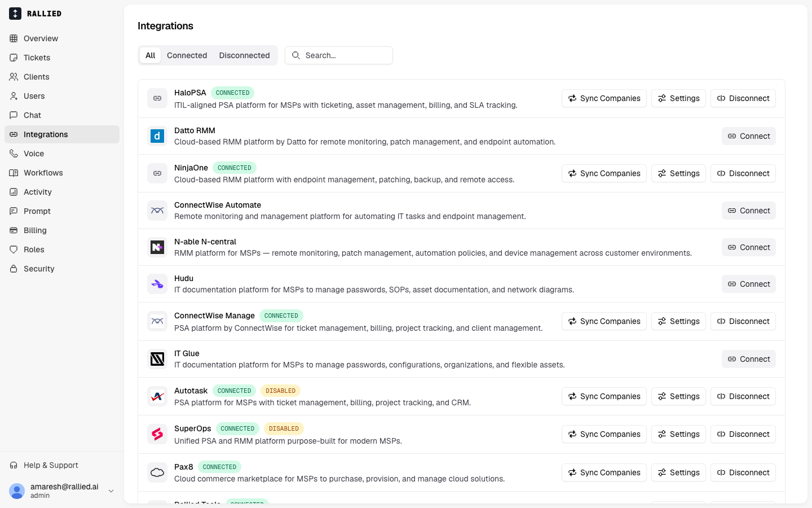Connect the Datto RMM integration
812x508 pixels.
tap(749, 136)
